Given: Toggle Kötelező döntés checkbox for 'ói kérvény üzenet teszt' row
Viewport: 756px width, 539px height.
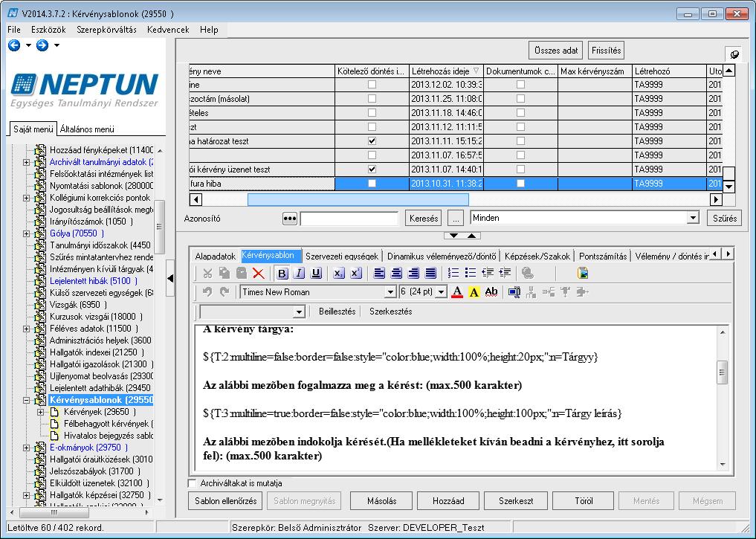Looking at the screenshot, I should 372,170.
